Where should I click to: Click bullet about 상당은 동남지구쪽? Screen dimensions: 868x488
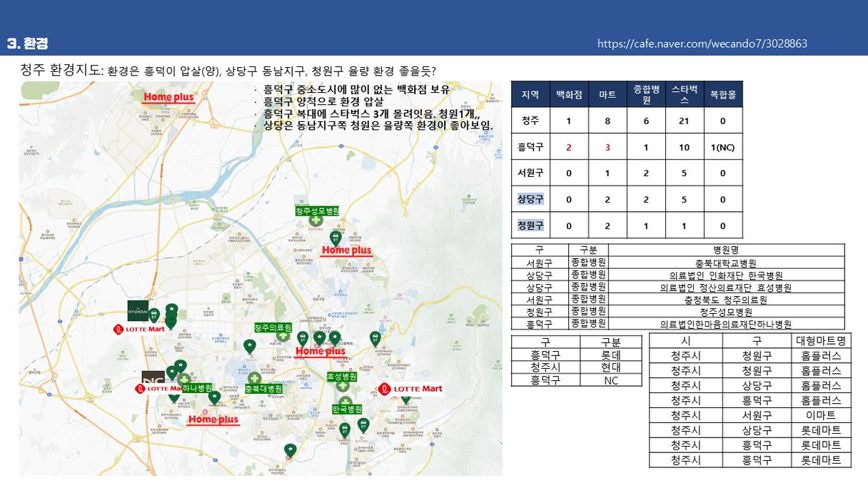pos(378,125)
